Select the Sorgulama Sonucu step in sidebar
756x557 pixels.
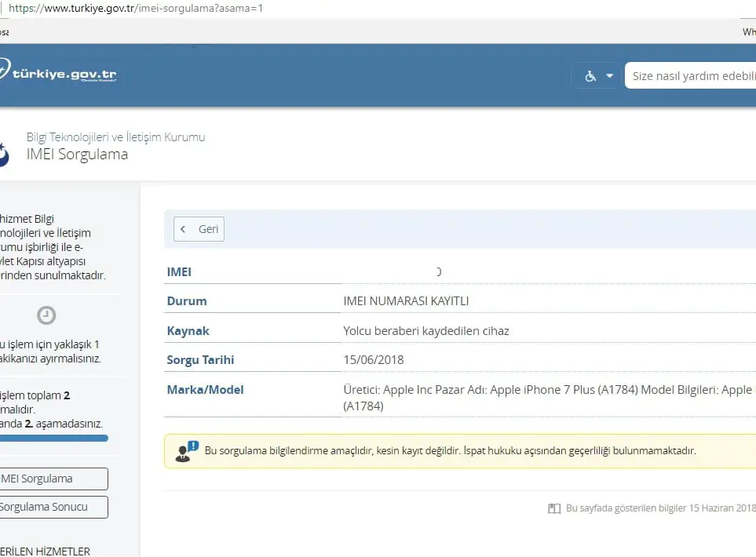tap(51, 507)
